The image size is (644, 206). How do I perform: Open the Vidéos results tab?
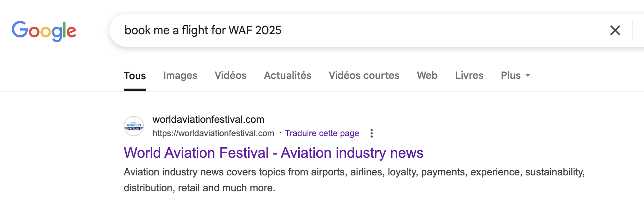pyautogui.click(x=231, y=76)
